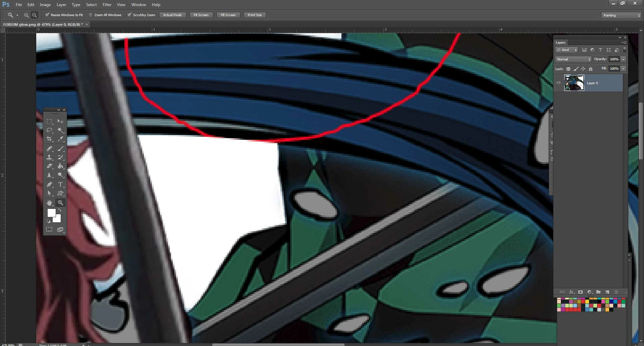Toggle adjustment layer filter
The image size is (644, 346).
pyautogui.click(x=592, y=50)
